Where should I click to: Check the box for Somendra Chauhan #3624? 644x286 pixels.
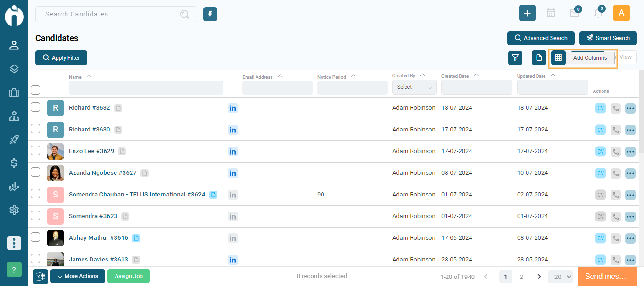coord(35,194)
